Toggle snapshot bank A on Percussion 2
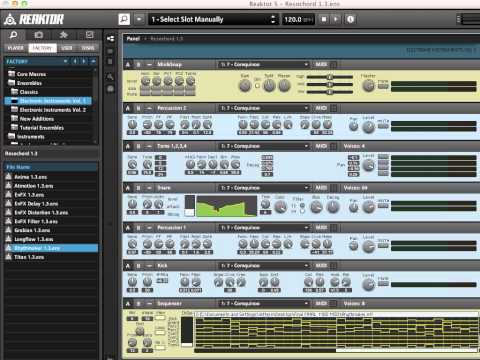The image size is (480, 360). pos(128,108)
